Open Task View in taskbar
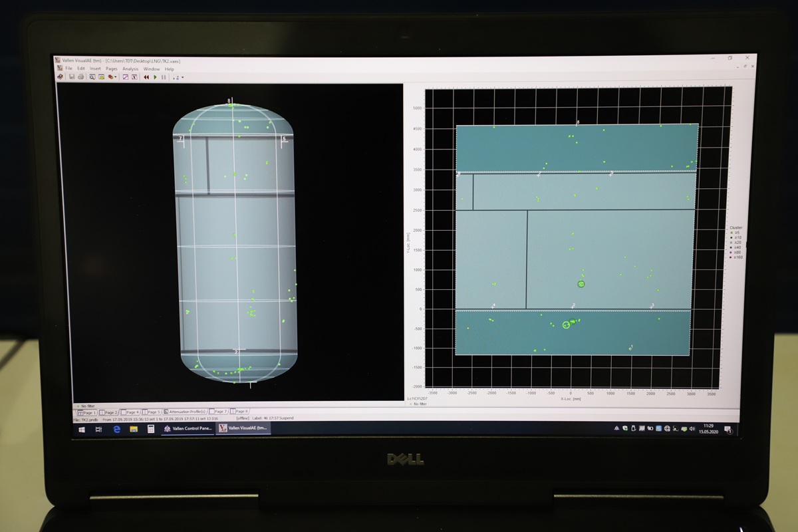 [98, 430]
